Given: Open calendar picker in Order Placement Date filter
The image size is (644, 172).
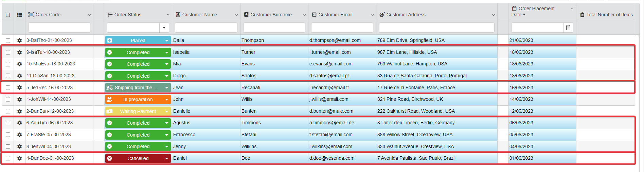Looking at the screenshot, I should (568, 28).
